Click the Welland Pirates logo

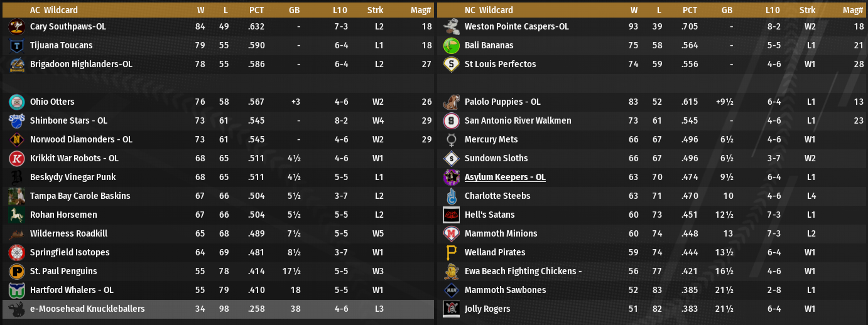coord(451,252)
